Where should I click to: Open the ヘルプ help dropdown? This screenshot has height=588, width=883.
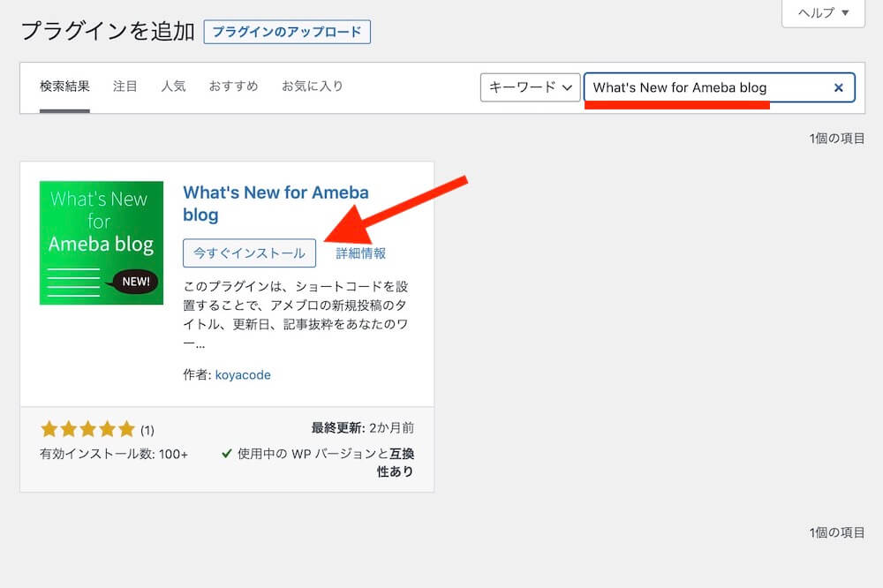pyautogui.click(x=823, y=12)
